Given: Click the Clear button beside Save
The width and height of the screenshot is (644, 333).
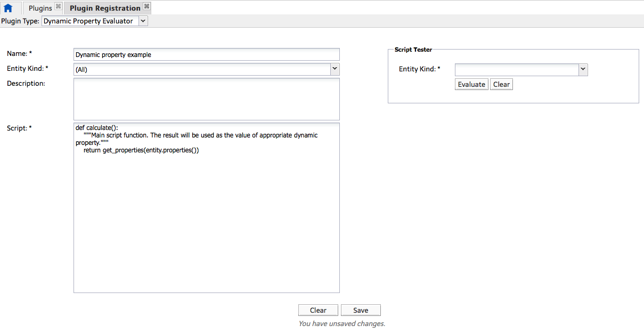Looking at the screenshot, I should pyautogui.click(x=318, y=310).
